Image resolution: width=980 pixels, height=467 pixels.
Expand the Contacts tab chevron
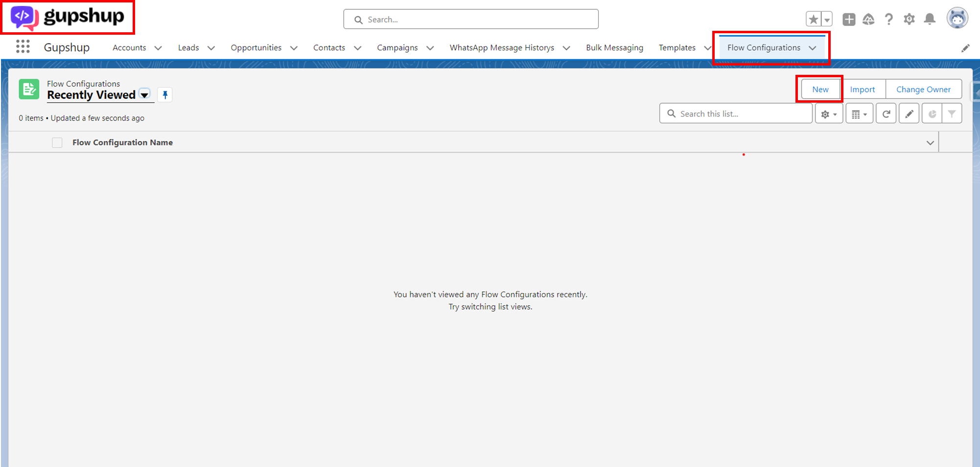357,48
